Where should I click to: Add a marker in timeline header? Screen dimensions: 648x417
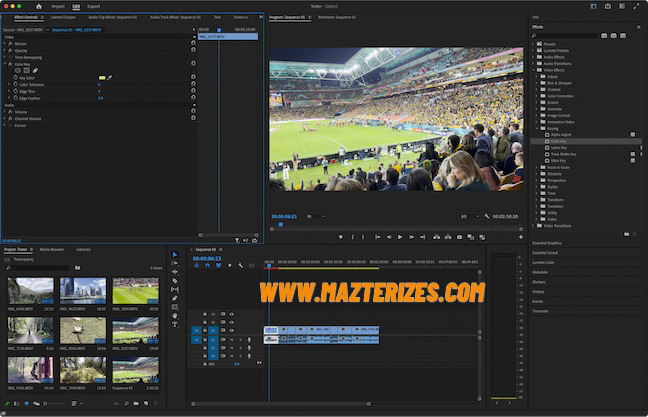pos(230,265)
